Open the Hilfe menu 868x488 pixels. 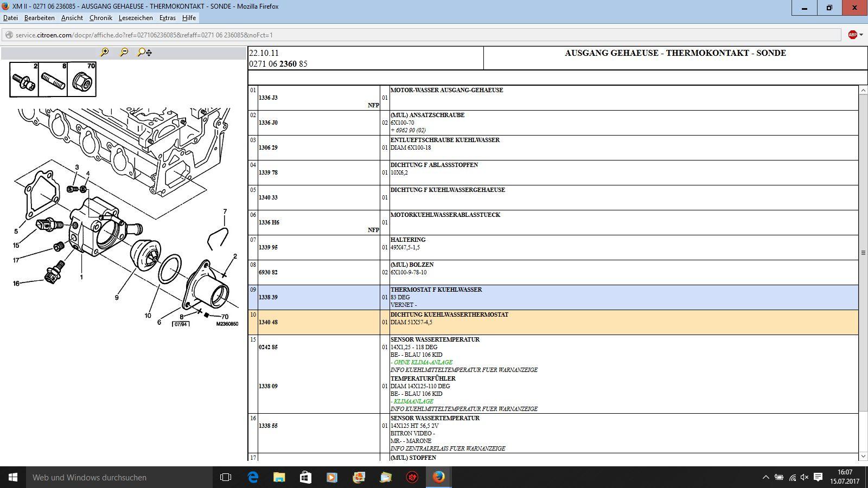pyautogui.click(x=189, y=18)
